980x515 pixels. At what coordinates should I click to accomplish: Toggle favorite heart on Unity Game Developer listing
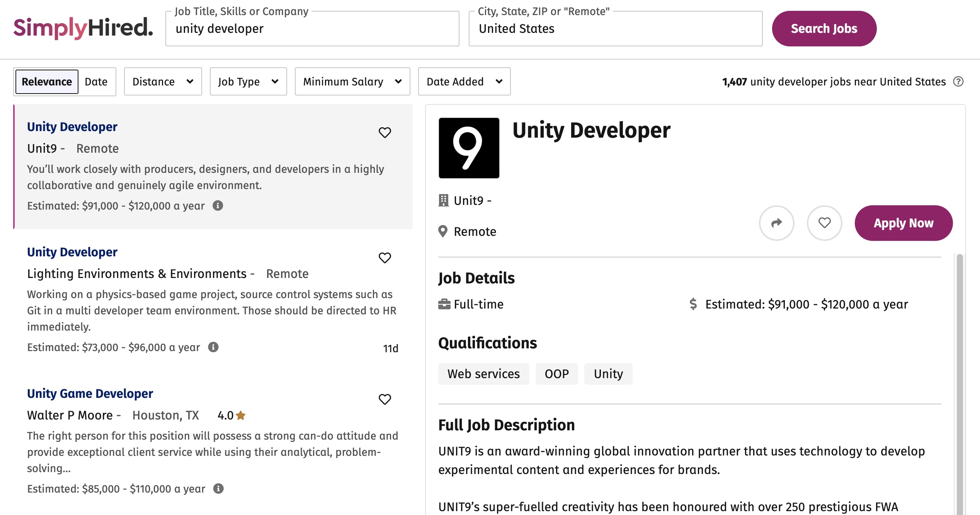[385, 400]
